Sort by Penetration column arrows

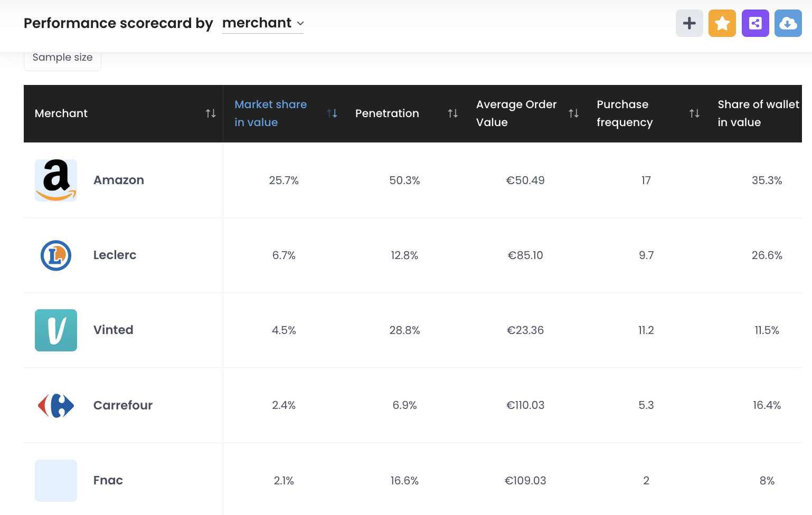(x=453, y=113)
